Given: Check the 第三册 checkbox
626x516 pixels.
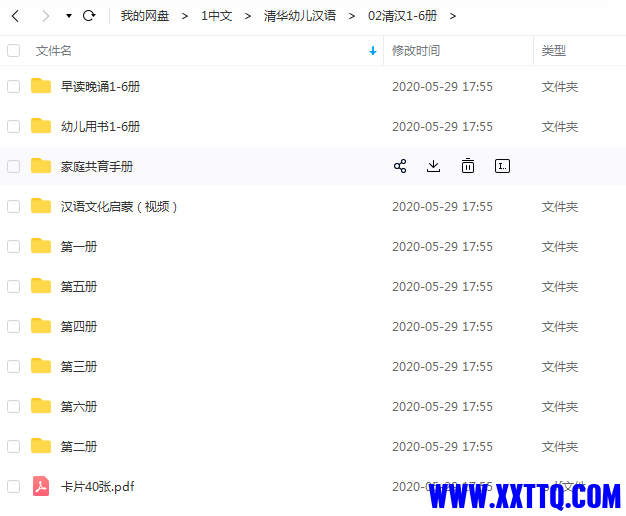Looking at the screenshot, I should point(14,366).
